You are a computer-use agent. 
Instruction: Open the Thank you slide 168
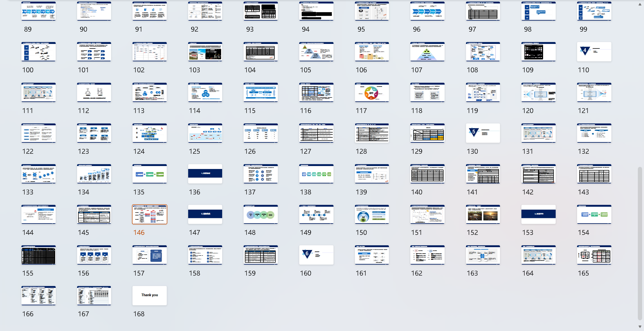[149, 295]
